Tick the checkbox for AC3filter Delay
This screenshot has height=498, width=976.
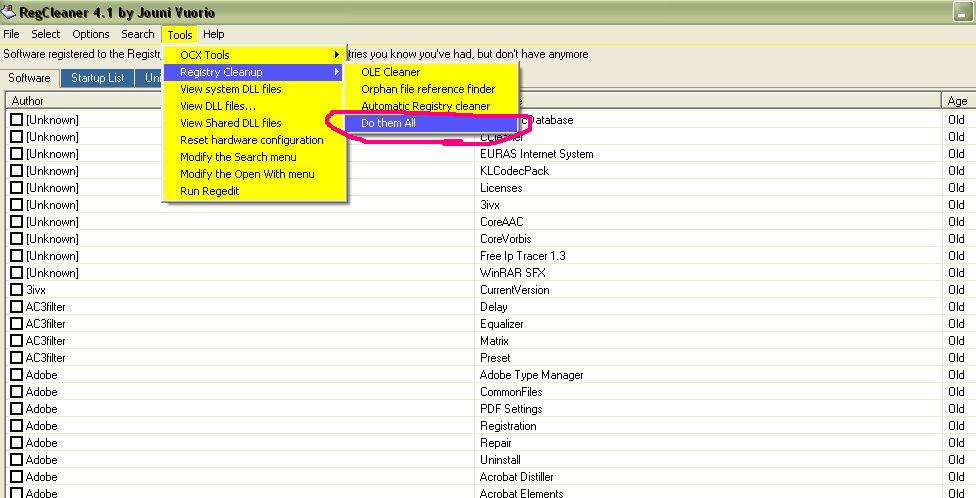(16, 307)
